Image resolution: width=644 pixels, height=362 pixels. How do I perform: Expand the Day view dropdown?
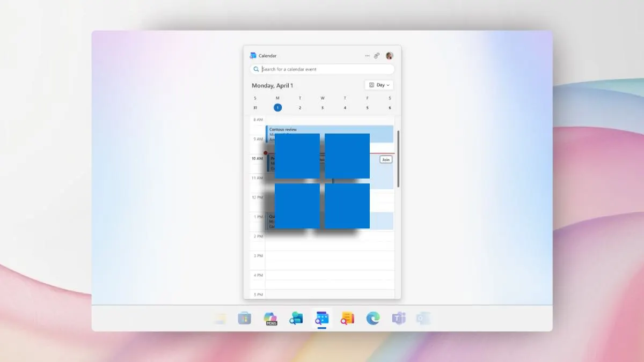coord(387,85)
